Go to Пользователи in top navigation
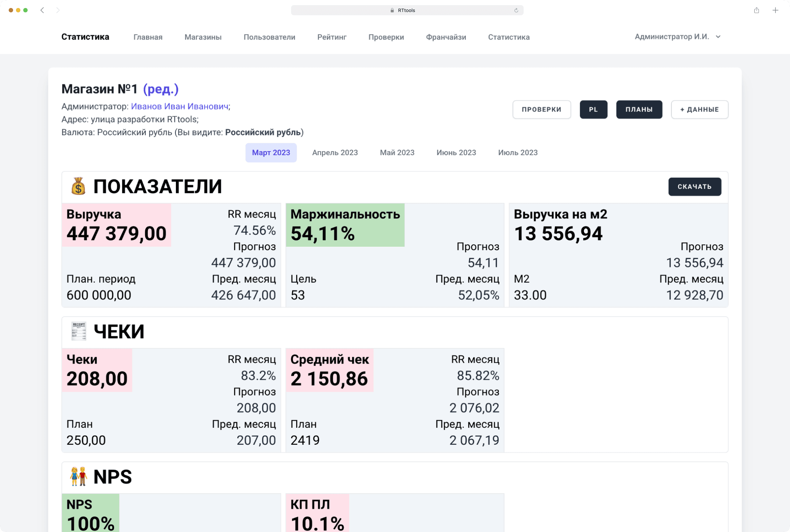Viewport: 790px width, 532px height. 269,37
